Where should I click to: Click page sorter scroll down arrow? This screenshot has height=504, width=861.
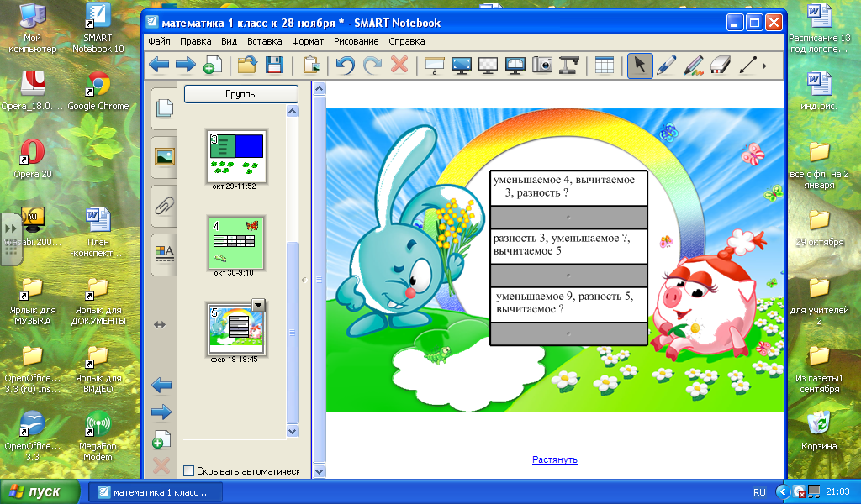pyautogui.click(x=292, y=431)
